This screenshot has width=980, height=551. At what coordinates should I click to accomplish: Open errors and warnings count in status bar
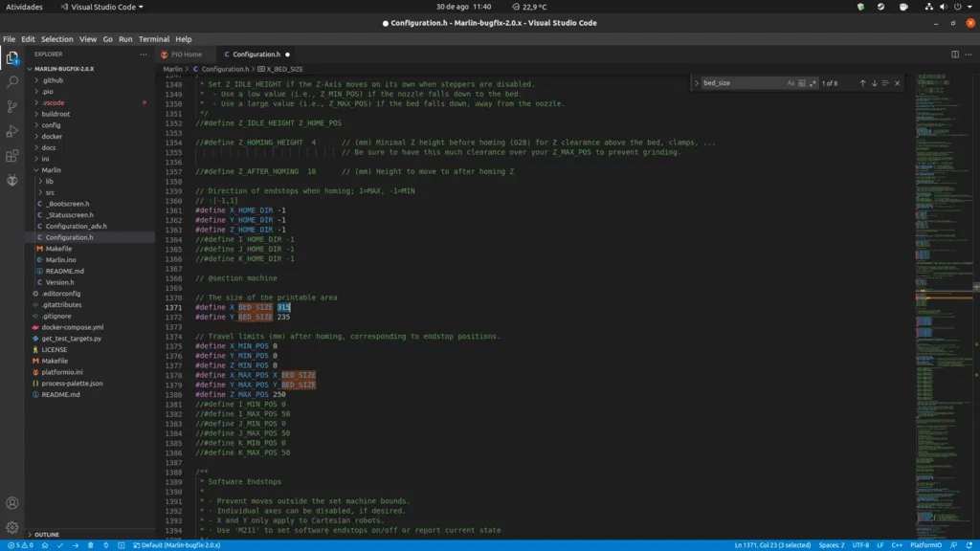tap(20, 545)
